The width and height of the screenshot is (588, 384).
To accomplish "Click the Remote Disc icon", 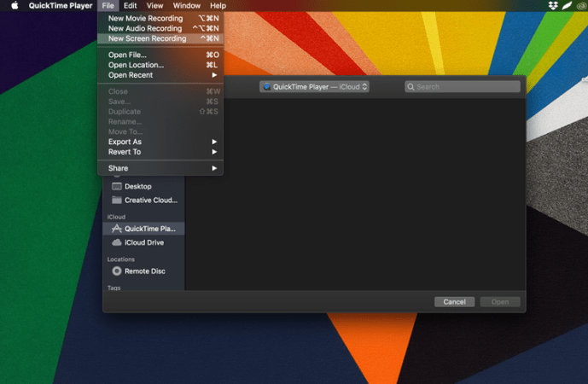I will click(117, 271).
